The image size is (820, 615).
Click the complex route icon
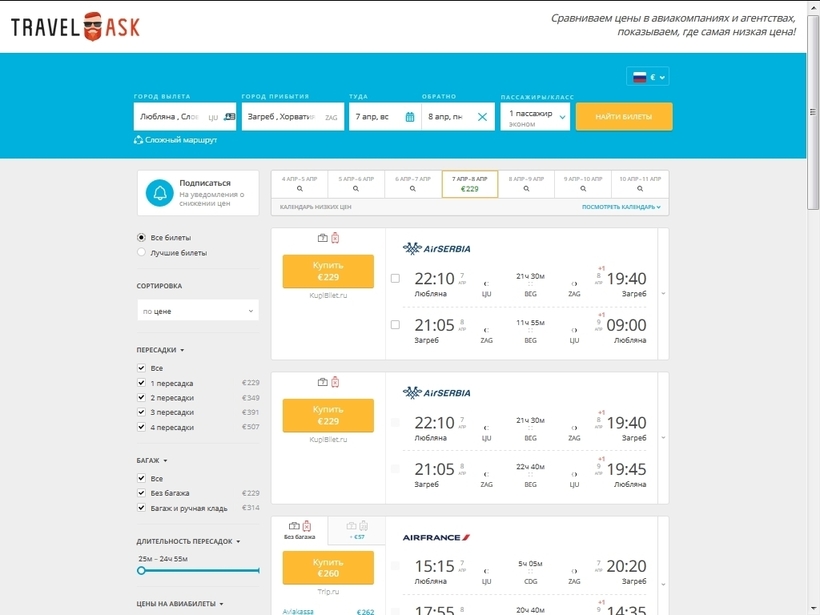pos(138,140)
